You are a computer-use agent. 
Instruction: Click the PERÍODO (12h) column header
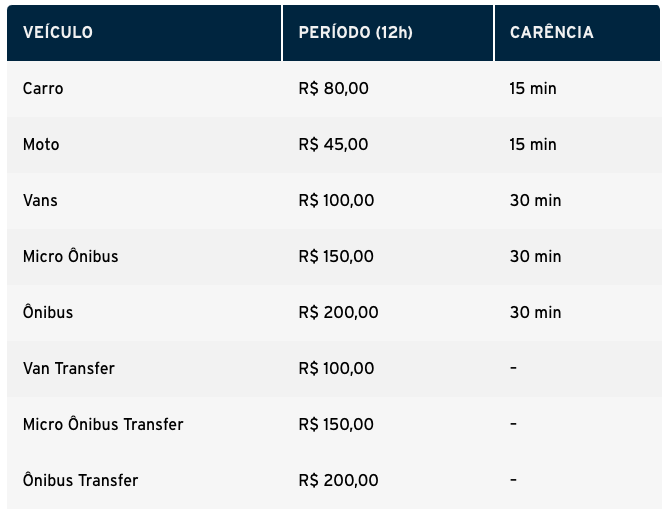click(x=355, y=32)
